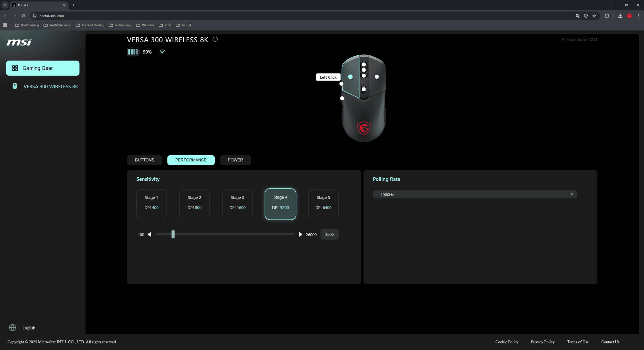This screenshot has width=644, height=350.
Task: Click the globe language icon
Action: click(12, 328)
